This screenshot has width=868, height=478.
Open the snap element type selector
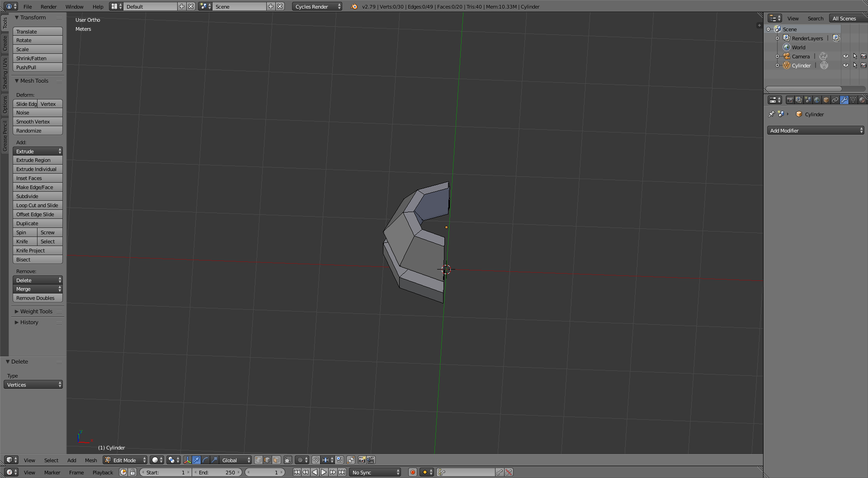328,460
